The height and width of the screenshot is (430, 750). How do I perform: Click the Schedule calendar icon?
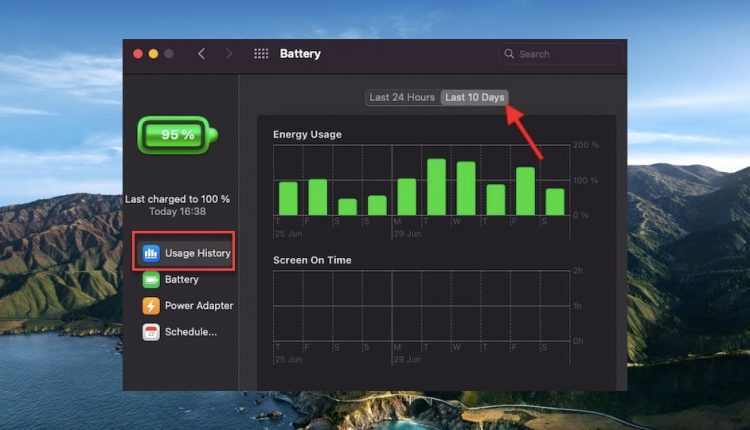(151, 332)
